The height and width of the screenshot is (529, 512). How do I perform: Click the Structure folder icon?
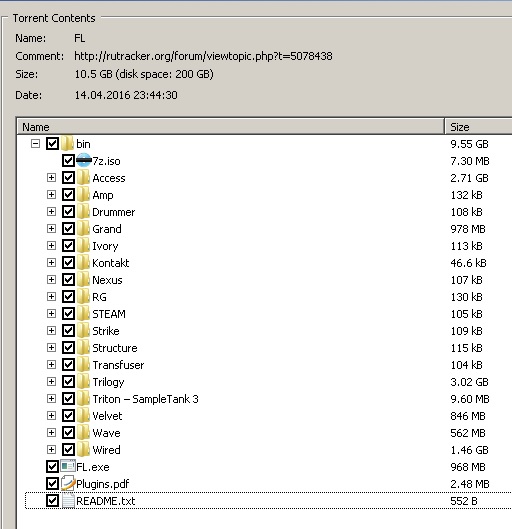pos(83,347)
